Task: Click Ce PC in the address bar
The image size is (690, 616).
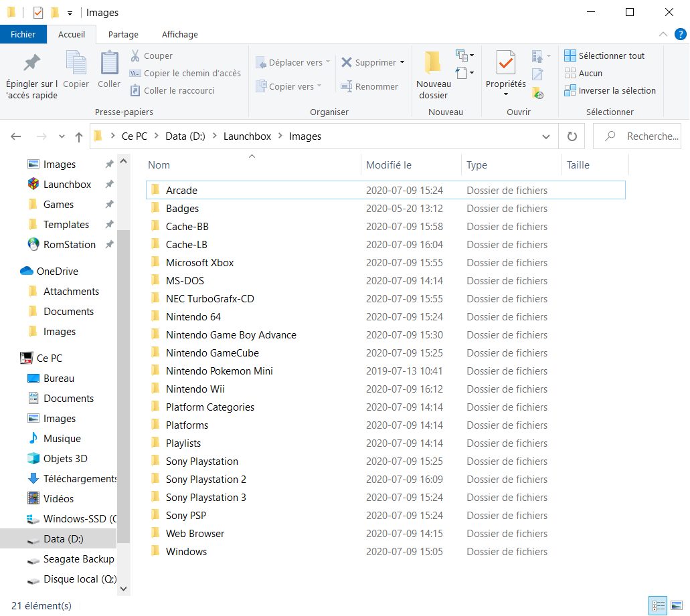Action: click(x=135, y=136)
